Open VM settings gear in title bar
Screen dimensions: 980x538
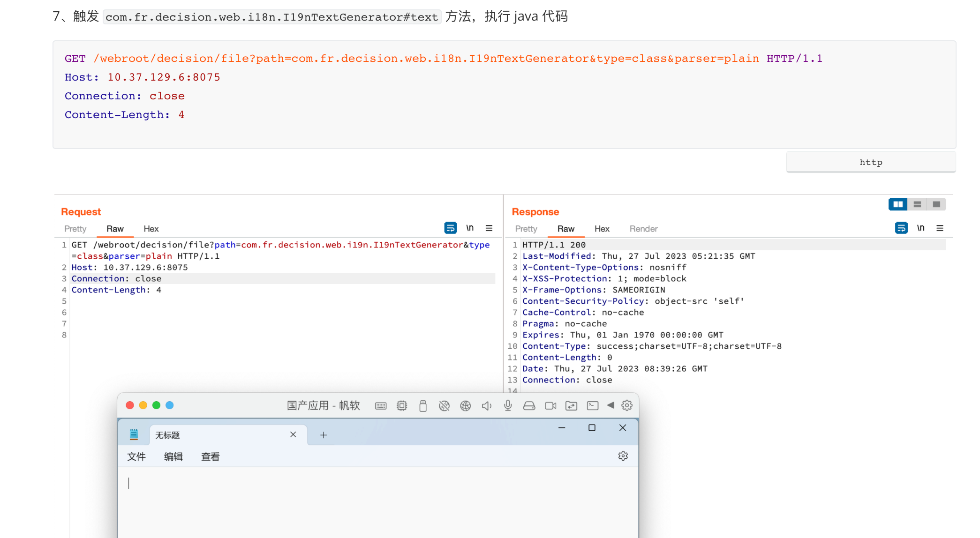(627, 405)
